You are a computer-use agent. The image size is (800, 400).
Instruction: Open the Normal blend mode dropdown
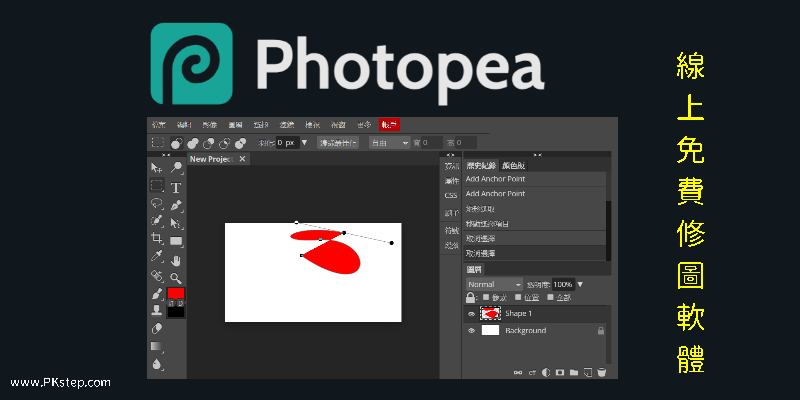coord(494,284)
